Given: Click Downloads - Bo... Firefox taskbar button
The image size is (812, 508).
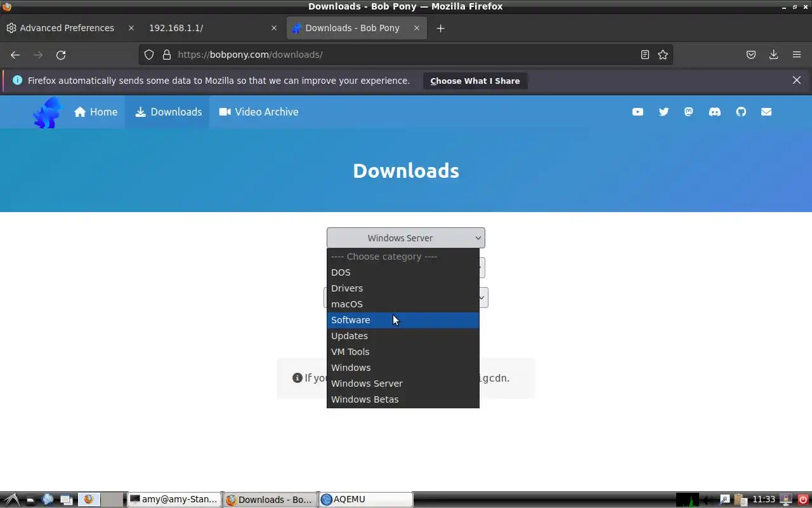Looking at the screenshot, I should click(x=270, y=499).
